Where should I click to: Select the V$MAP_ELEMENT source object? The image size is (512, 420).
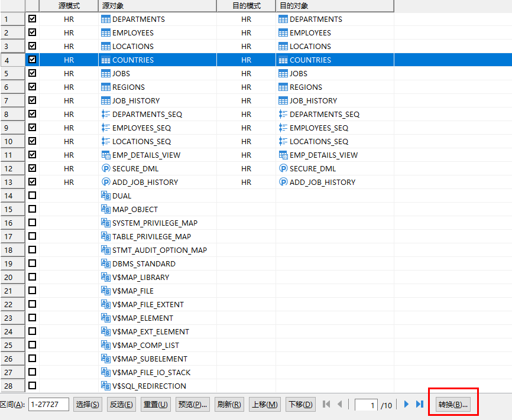click(142, 318)
